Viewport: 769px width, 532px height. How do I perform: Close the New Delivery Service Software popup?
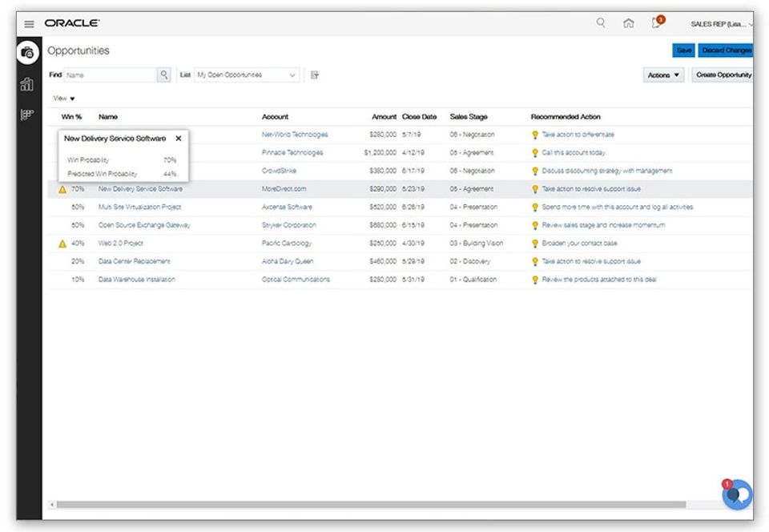pos(179,139)
